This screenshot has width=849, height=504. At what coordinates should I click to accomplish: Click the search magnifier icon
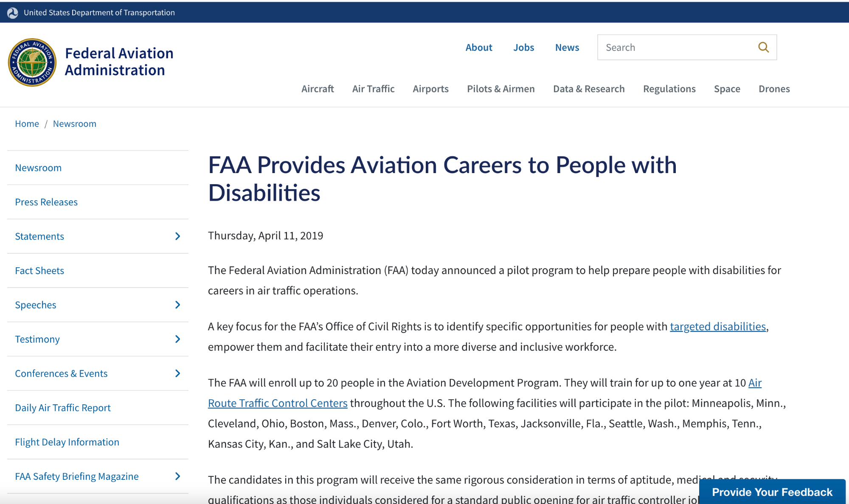click(x=763, y=47)
